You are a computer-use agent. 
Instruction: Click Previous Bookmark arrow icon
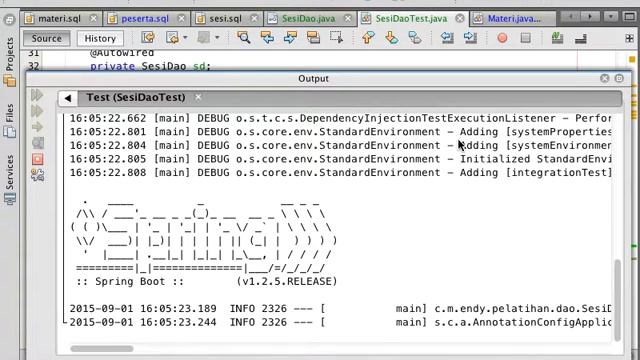368,38
